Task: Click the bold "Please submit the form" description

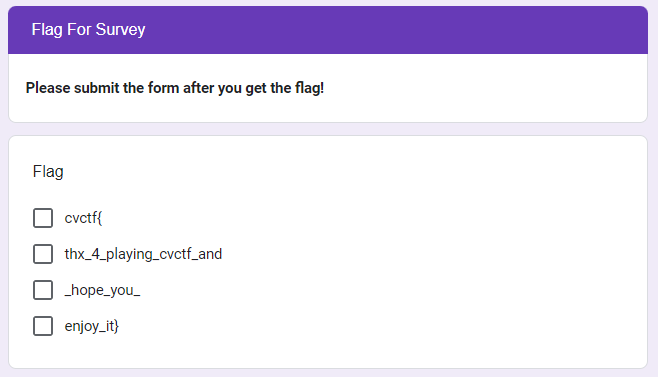Action: click(x=175, y=88)
